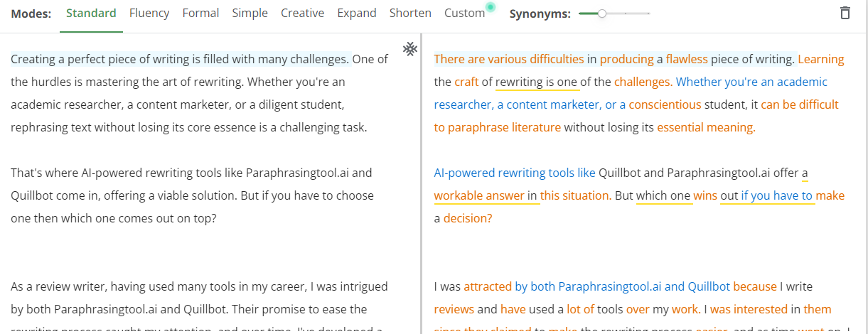Select the Fluency mode
The image size is (868, 334).
tap(149, 13)
